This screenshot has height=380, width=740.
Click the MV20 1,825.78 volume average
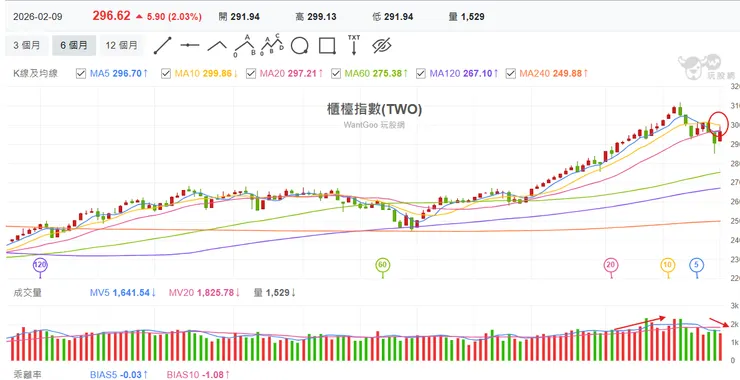coord(204,293)
